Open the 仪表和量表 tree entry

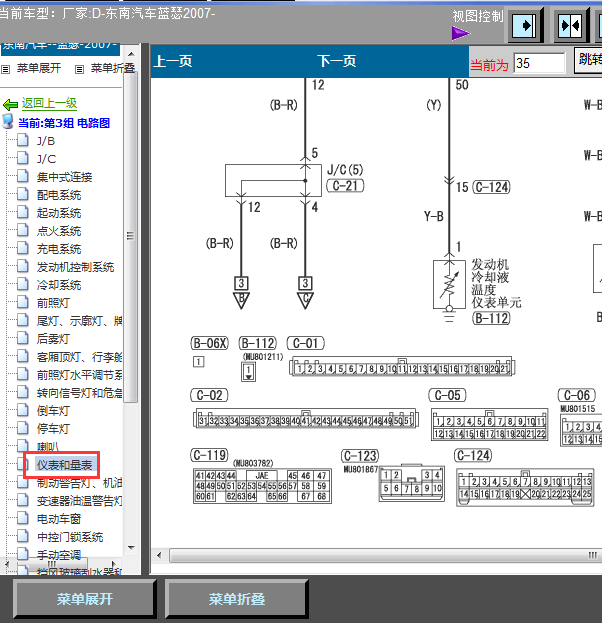65,465
